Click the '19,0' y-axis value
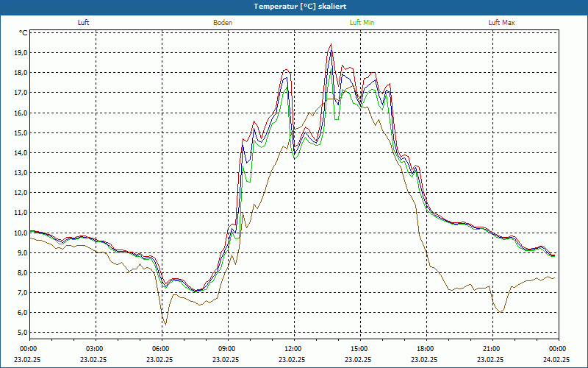The width and height of the screenshot is (588, 368). click(21, 53)
